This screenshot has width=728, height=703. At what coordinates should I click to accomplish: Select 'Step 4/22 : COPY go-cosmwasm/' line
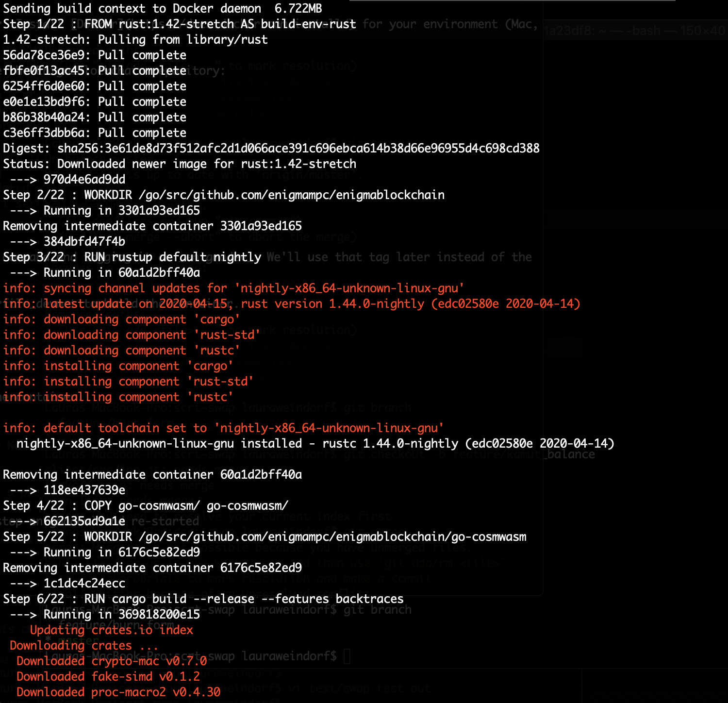click(146, 506)
